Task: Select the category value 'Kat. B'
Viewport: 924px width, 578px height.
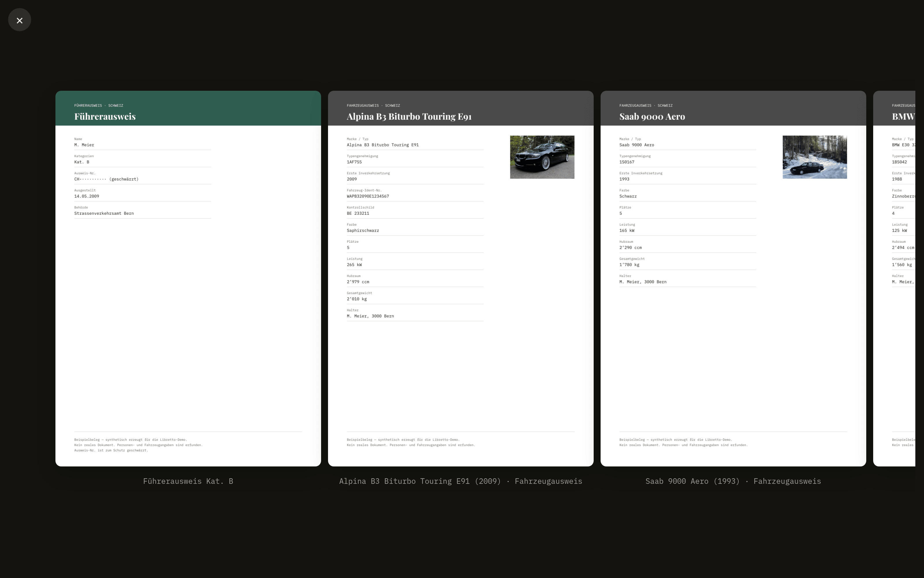Action: tap(82, 162)
